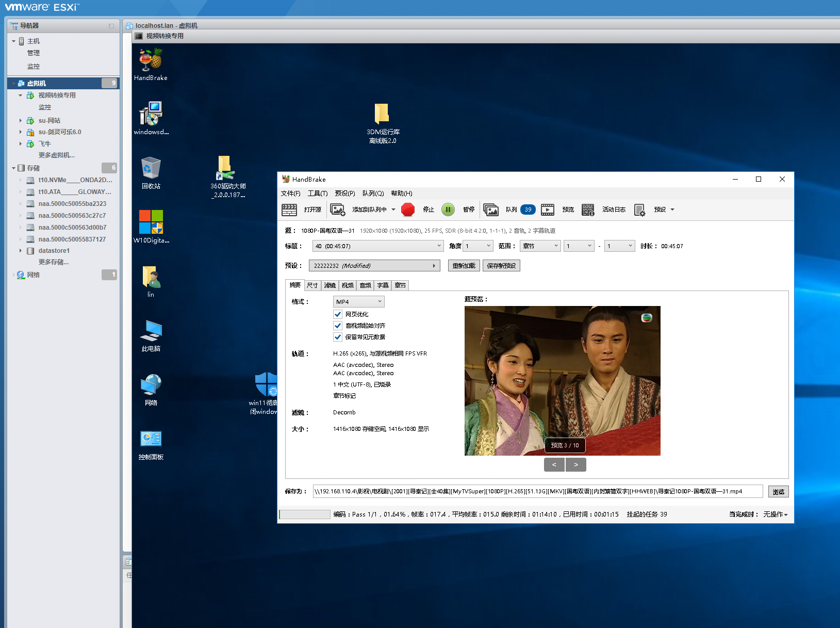Click the source preview image
This screenshot has height=628, width=840.
tap(563, 381)
